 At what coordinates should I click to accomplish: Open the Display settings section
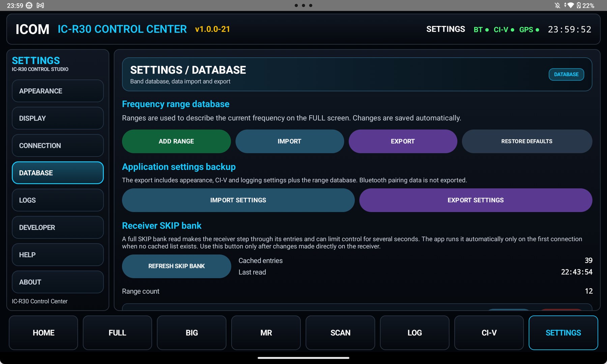tap(58, 118)
